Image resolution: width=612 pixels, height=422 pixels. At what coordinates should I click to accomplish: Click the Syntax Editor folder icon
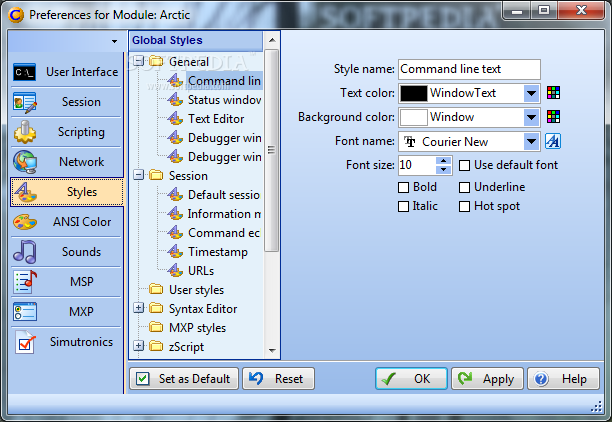click(156, 308)
